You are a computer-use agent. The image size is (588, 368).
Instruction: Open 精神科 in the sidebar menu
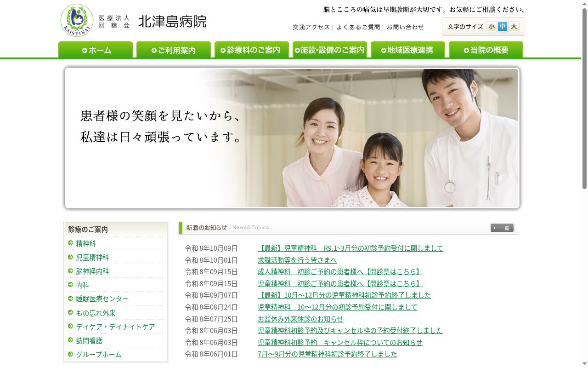(86, 243)
